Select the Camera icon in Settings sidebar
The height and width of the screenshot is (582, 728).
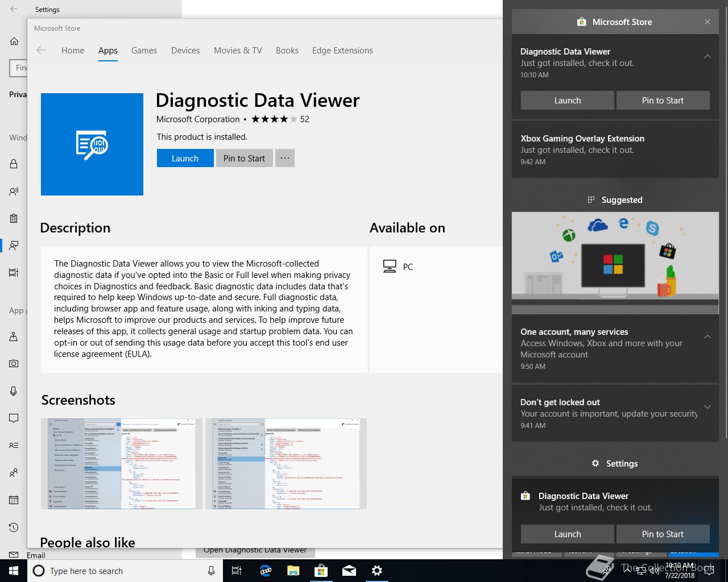(14, 363)
